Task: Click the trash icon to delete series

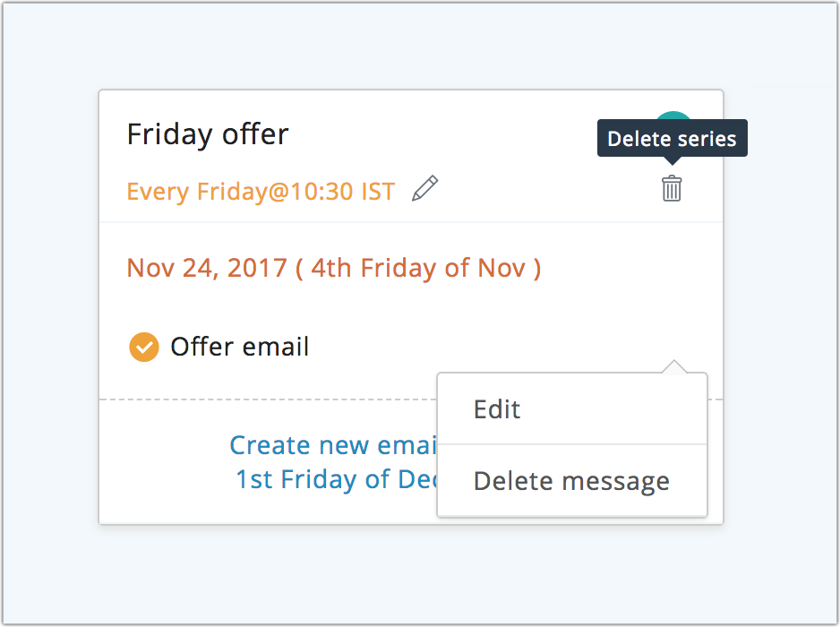Action: click(672, 189)
